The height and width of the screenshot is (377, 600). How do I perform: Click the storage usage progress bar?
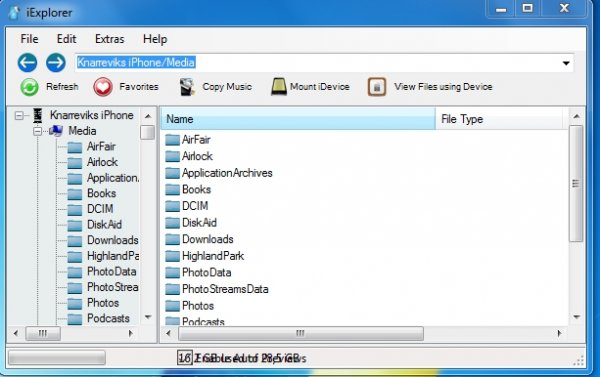pyautogui.click(x=57, y=358)
